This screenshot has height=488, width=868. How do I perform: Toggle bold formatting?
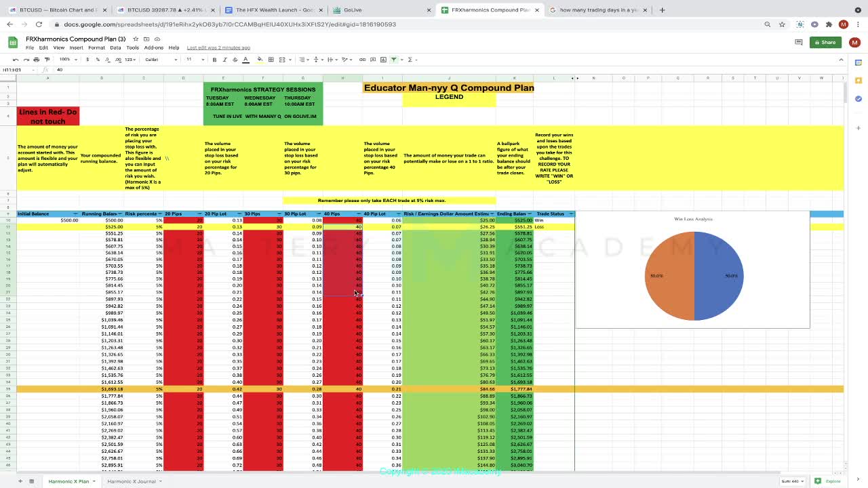point(214,60)
